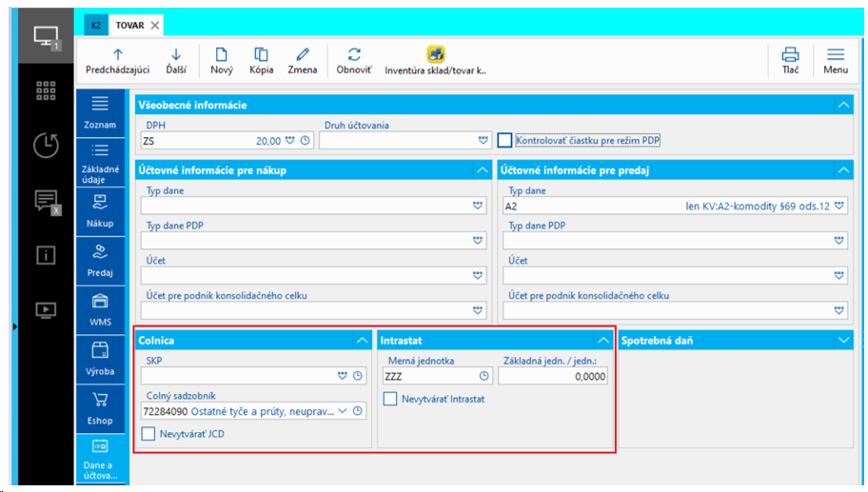Switch to the WMS tab
Viewport: 868px width, 492px height.
100,310
